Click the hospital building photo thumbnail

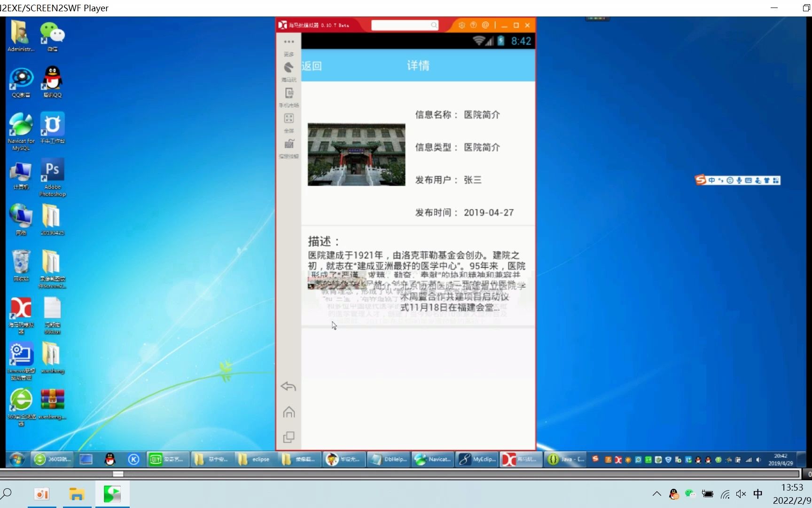click(356, 154)
